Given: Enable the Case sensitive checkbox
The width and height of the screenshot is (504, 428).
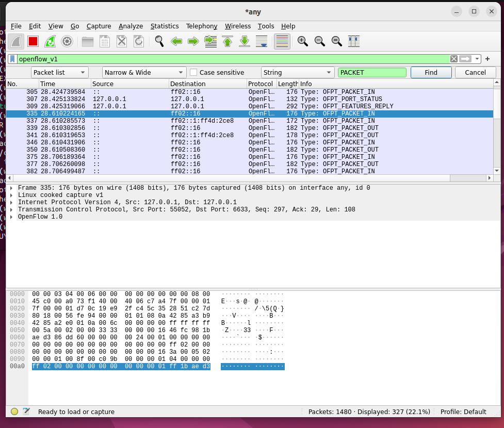Looking at the screenshot, I should 193,73.
